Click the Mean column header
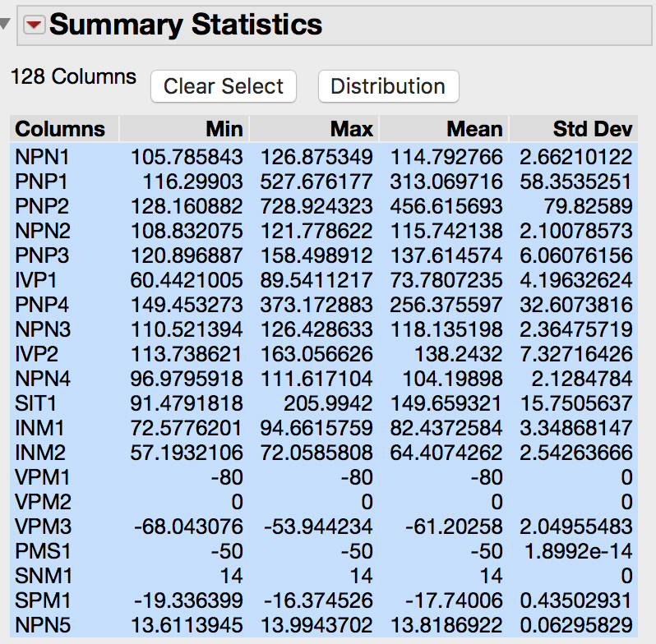The width and height of the screenshot is (656, 644). pyautogui.click(x=474, y=129)
